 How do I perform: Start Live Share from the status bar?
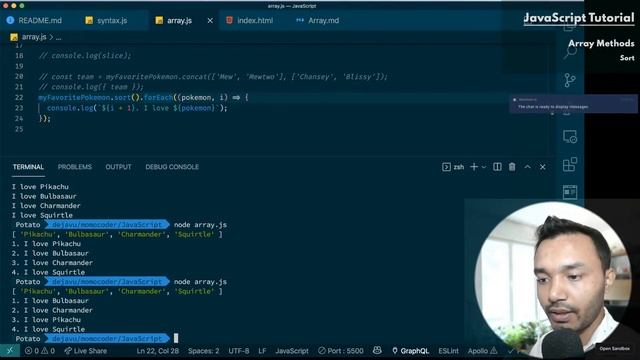click(x=86, y=351)
